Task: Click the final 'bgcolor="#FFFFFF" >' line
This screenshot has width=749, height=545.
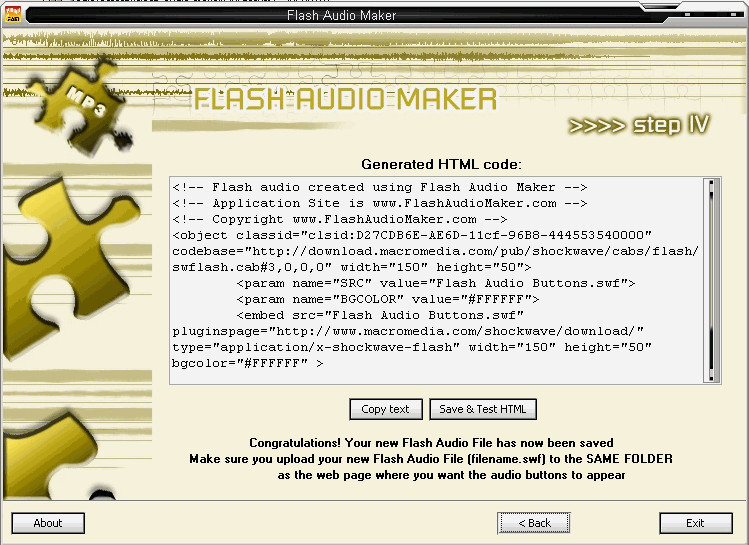Action: (x=247, y=363)
